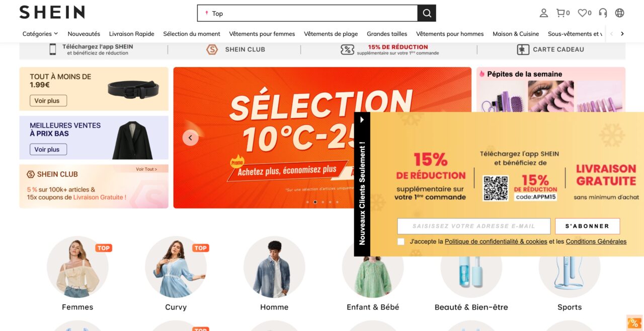
Task: Open the globe language selector icon
Action: [x=619, y=13]
